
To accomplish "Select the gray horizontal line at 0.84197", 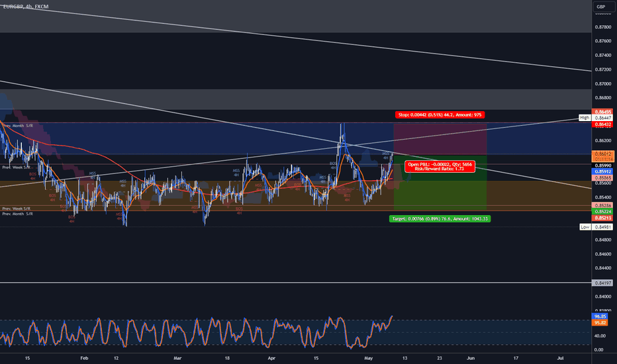I will pyautogui.click(x=295, y=283).
